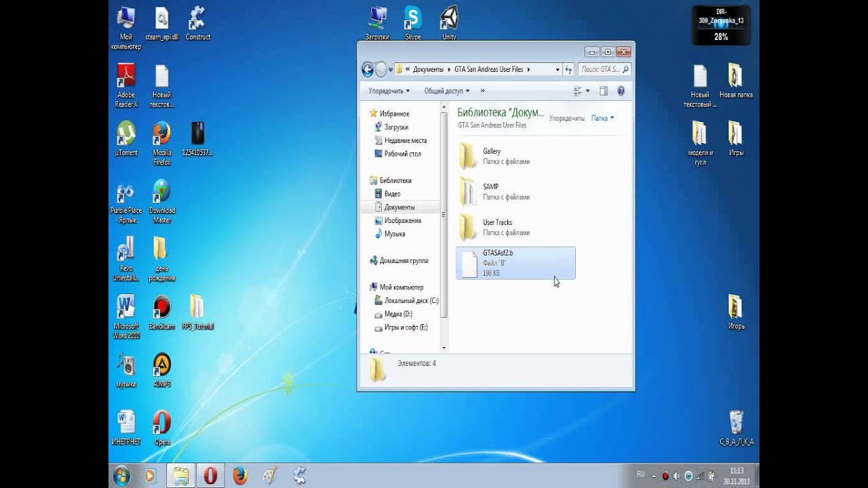868x488 pixels.
Task: Select Мой компьютер in navigation pane
Action: [x=396, y=287]
